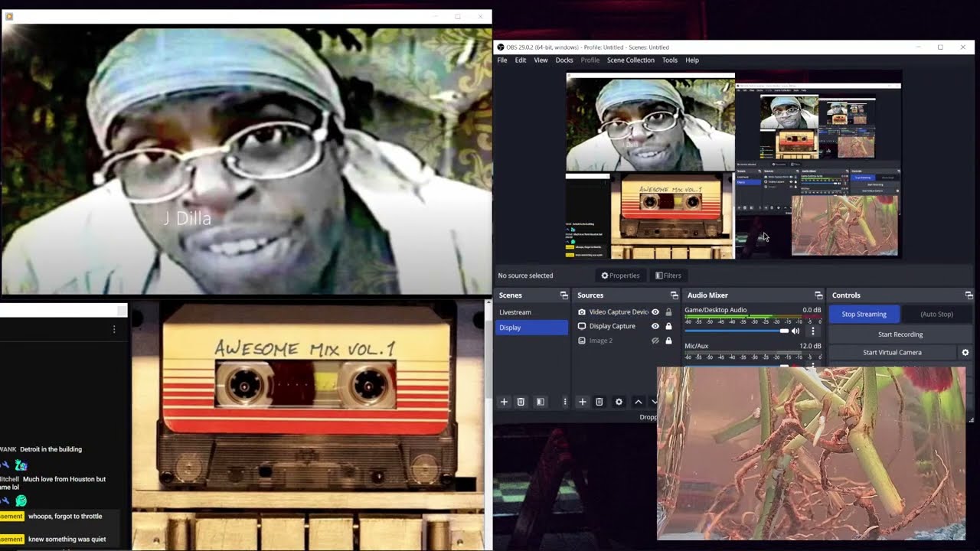
Task: Open the Profile menu
Action: [590, 60]
